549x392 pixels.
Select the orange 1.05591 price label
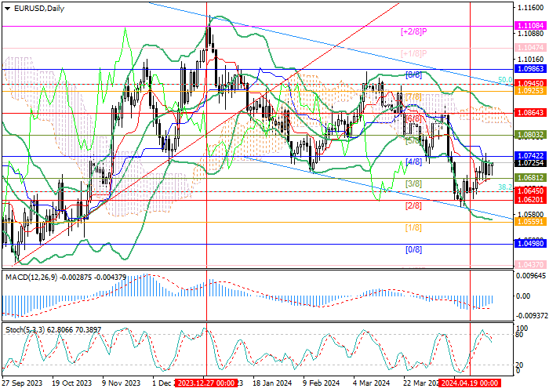coord(531,222)
